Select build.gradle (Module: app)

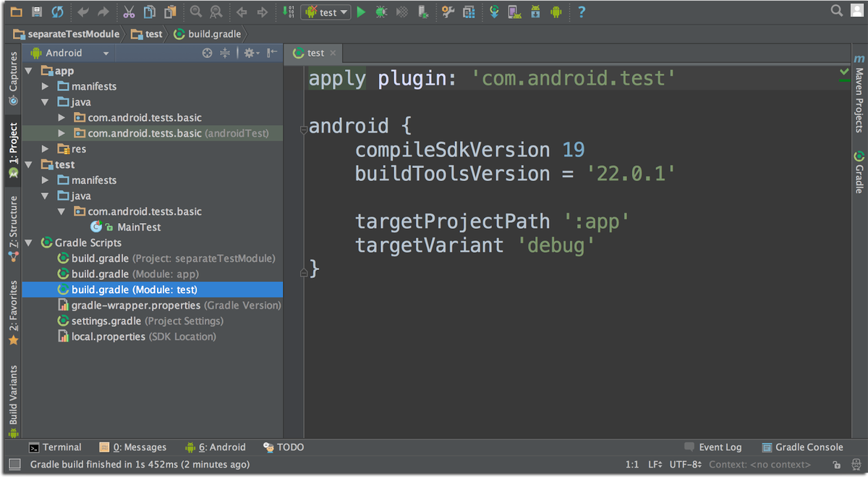(128, 274)
